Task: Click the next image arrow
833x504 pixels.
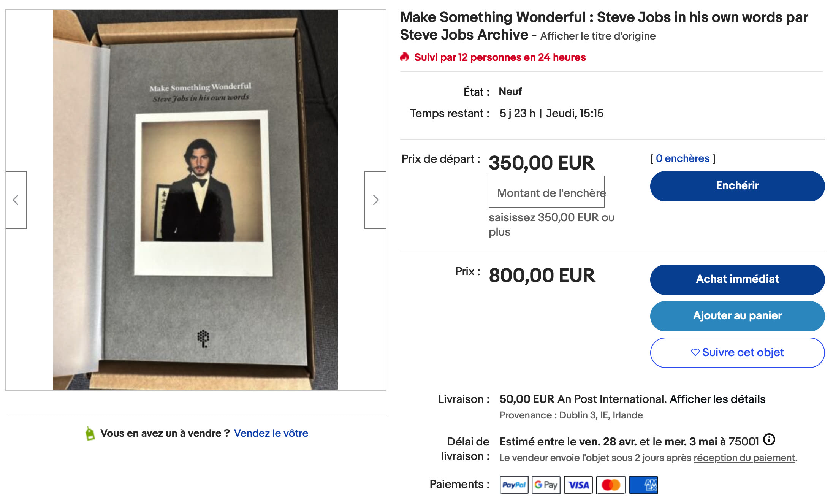Action: coord(375,200)
